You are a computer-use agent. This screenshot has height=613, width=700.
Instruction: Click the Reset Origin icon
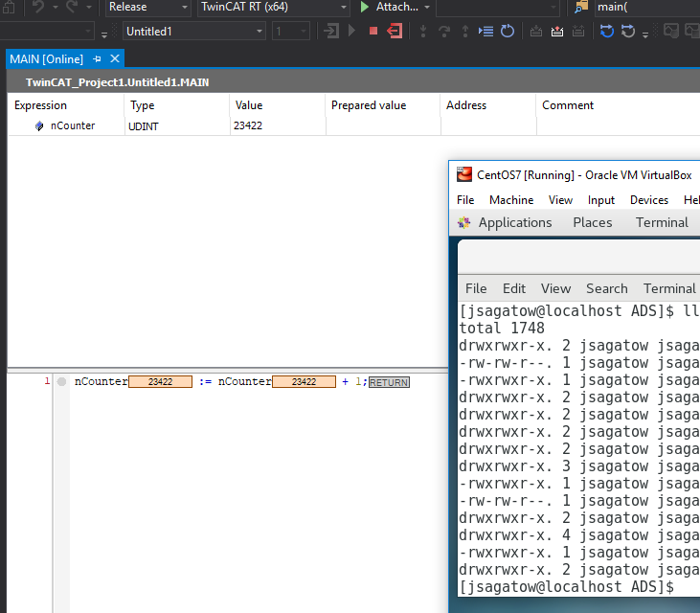(628, 32)
